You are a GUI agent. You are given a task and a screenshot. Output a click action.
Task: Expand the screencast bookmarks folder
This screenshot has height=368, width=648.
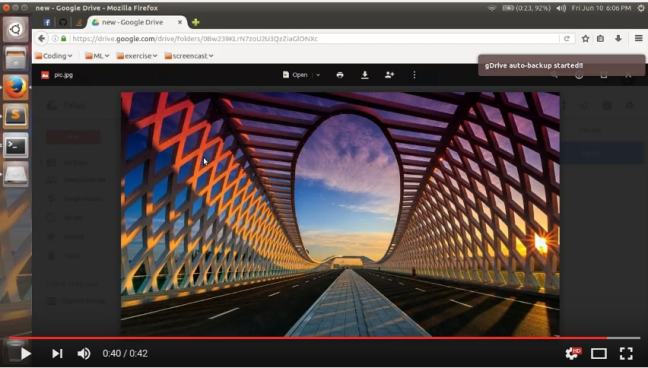(x=189, y=56)
